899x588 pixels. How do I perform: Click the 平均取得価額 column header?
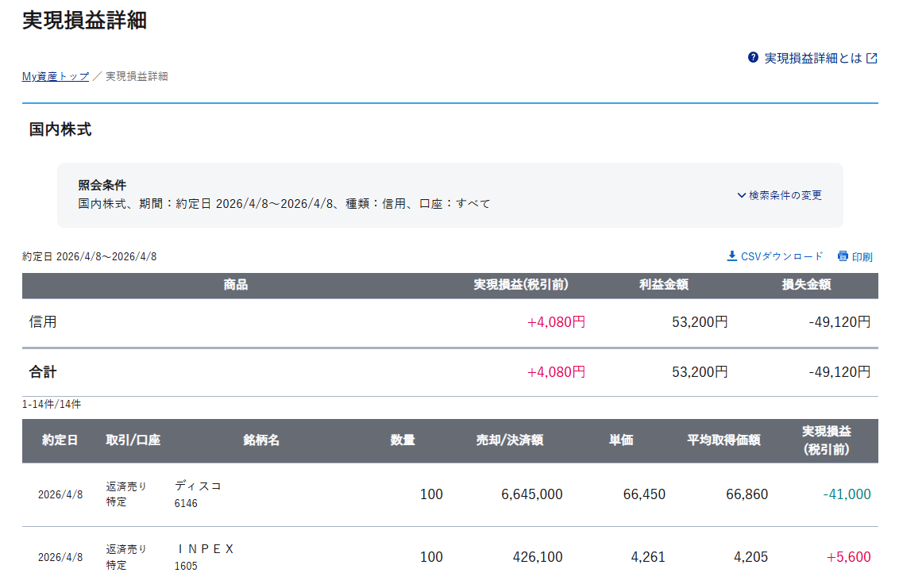[723, 440]
